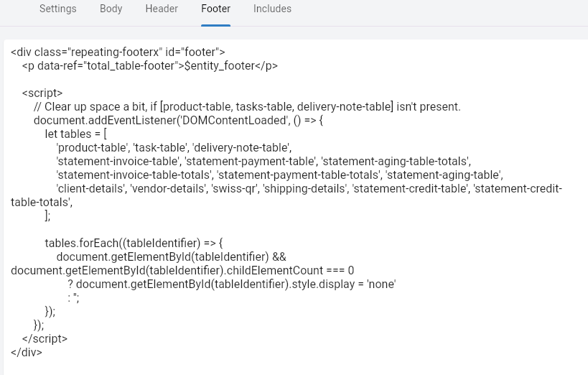The width and height of the screenshot is (588, 375).
Task: Place cursor on the 'Clear up space' comment
Action: tap(246, 107)
